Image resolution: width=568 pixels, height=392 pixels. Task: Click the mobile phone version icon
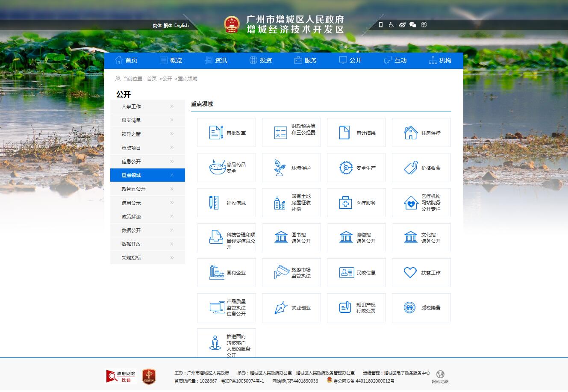point(381,25)
